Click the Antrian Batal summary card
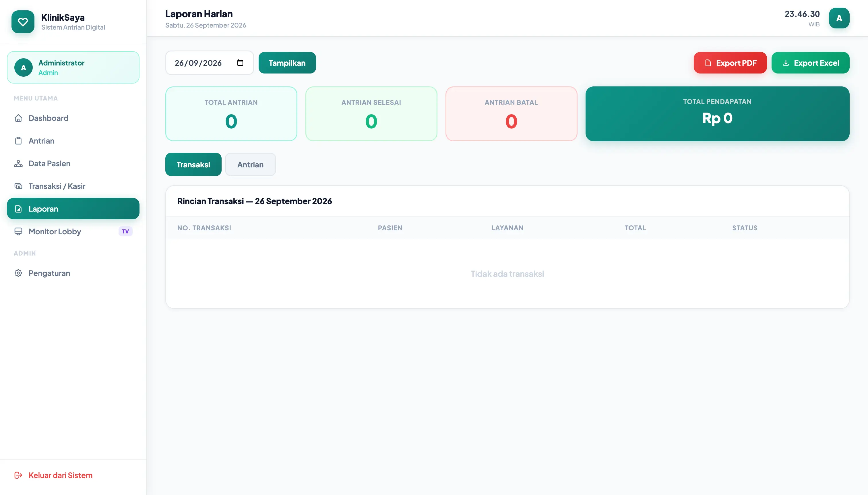868x495 pixels. (x=511, y=114)
